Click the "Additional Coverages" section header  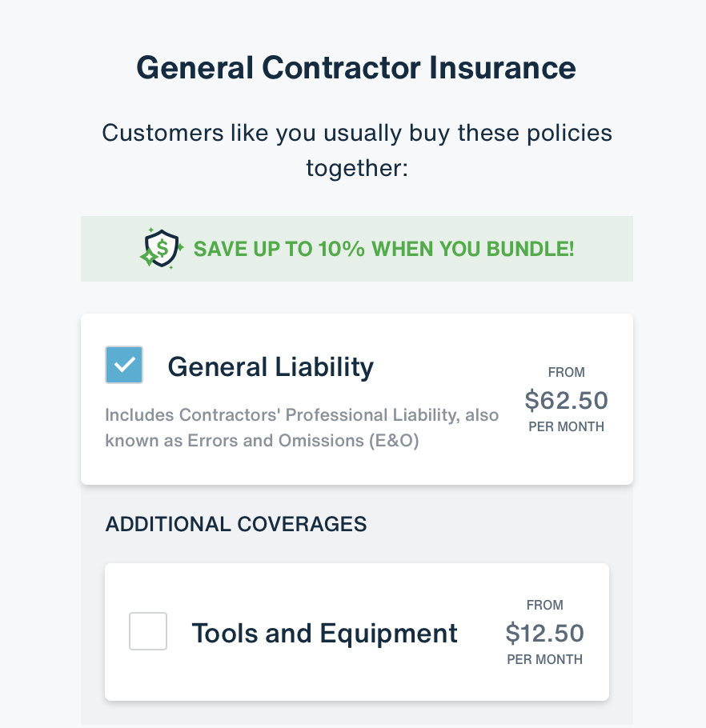click(x=236, y=524)
